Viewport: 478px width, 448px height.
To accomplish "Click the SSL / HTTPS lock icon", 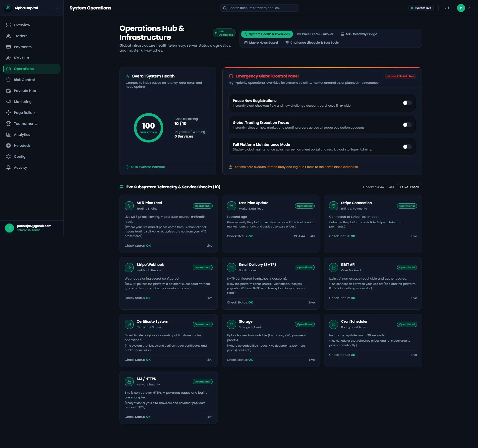I will (x=129, y=382).
